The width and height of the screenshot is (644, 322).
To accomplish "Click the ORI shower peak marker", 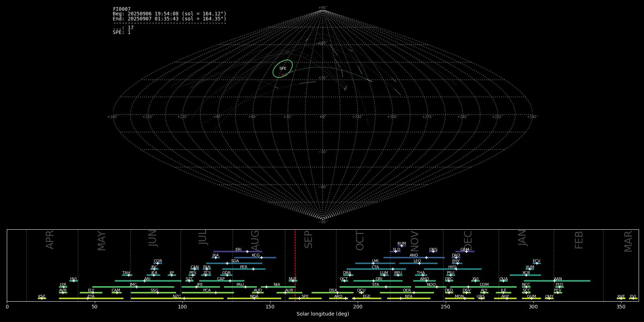I will [374, 281].
